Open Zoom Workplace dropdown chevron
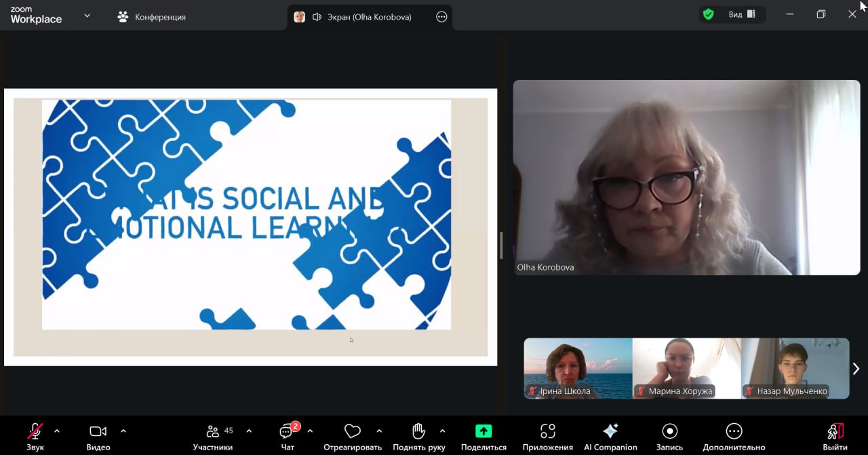 pos(87,16)
